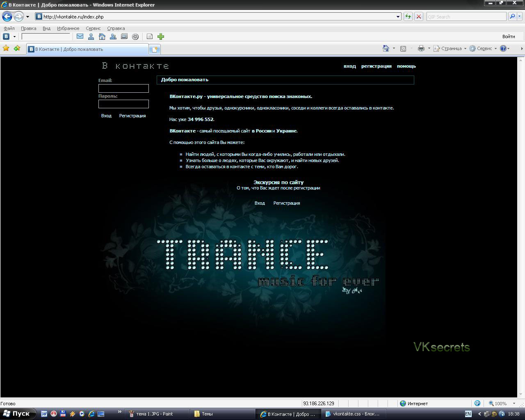Screen dimensions: 525x420
Task: Expand the address bar history dropdown
Action: click(398, 17)
